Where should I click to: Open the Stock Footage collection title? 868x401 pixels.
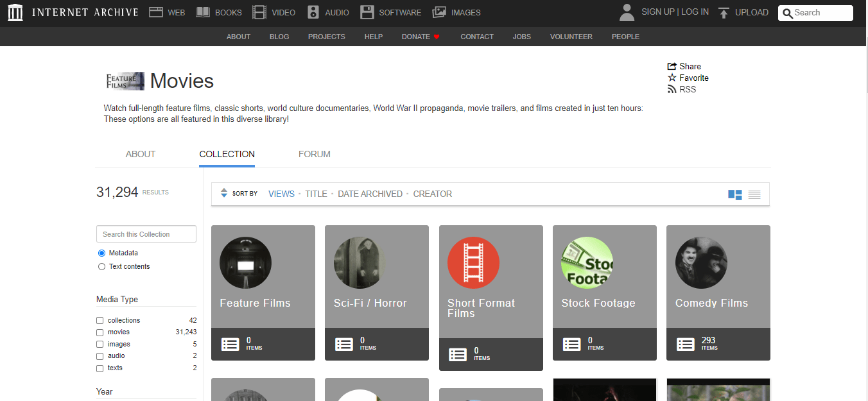click(x=598, y=303)
